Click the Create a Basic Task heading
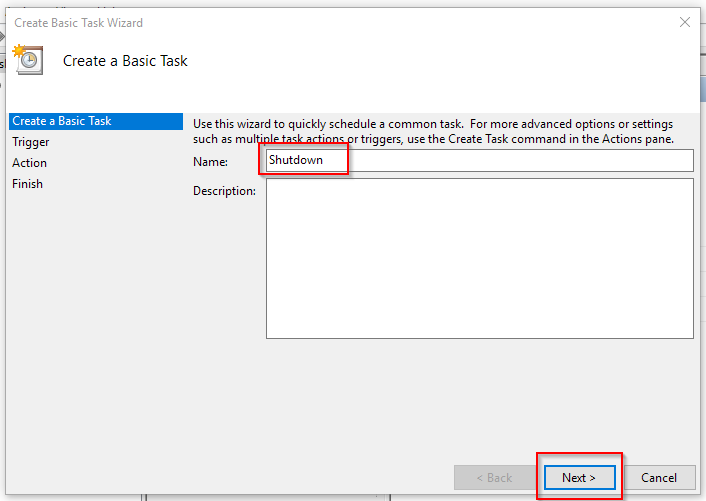706x501 pixels. [x=125, y=61]
